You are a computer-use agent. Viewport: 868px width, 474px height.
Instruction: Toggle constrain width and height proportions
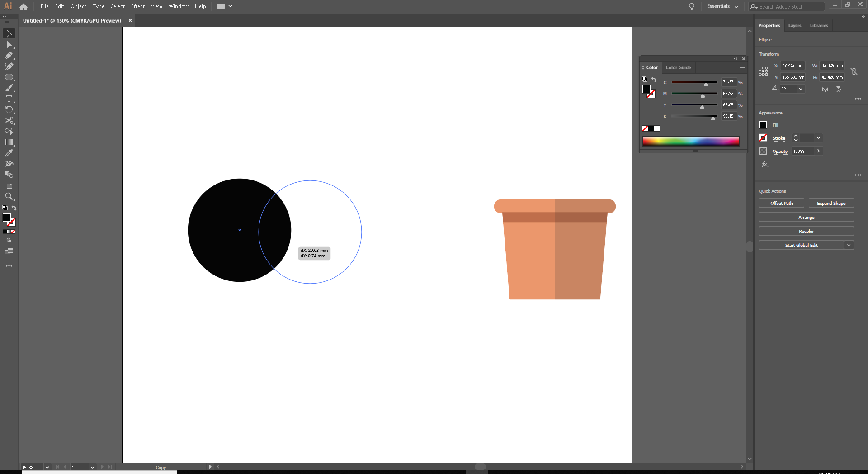click(x=854, y=71)
